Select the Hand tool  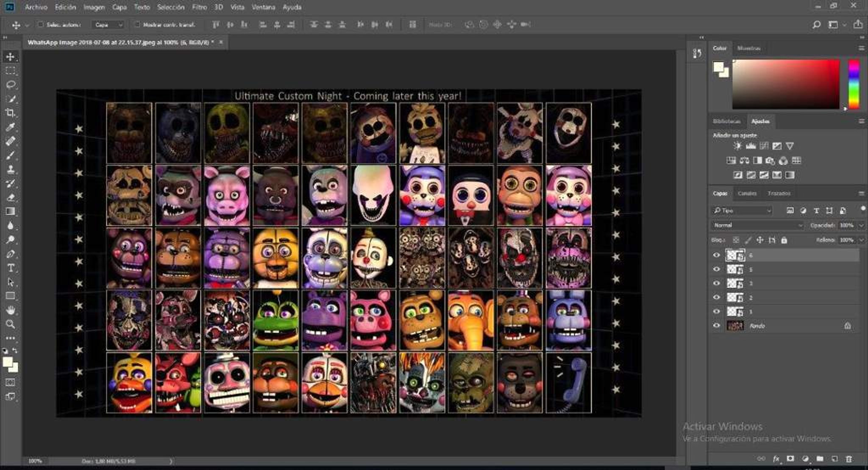pos(11,310)
